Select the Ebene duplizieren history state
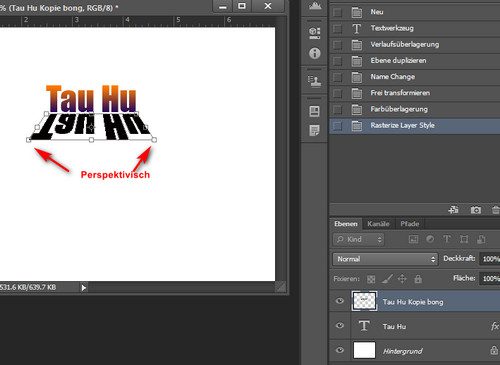Image resolution: width=500 pixels, height=365 pixels. tap(415, 61)
